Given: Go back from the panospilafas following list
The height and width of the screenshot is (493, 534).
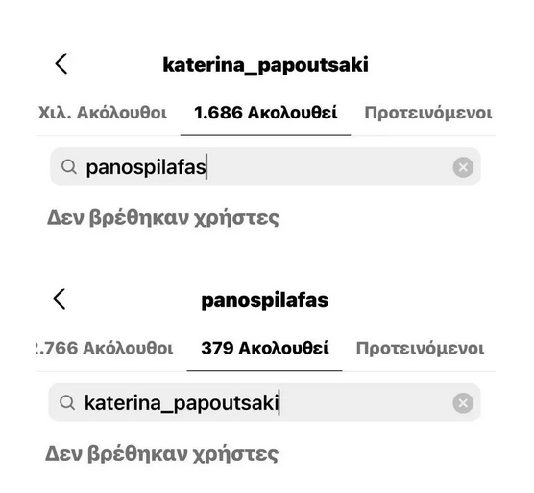Looking at the screenshot, I should coord(60,299).
